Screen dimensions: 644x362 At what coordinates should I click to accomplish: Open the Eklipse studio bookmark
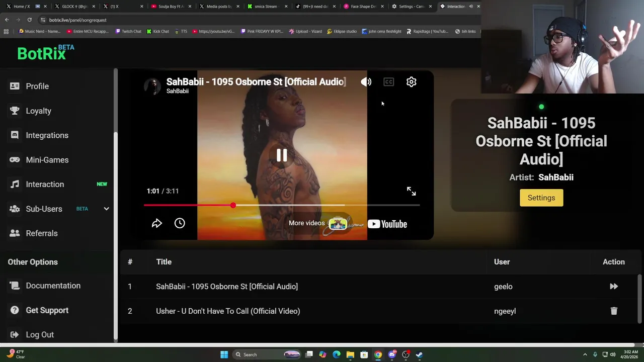click(342, 31)
